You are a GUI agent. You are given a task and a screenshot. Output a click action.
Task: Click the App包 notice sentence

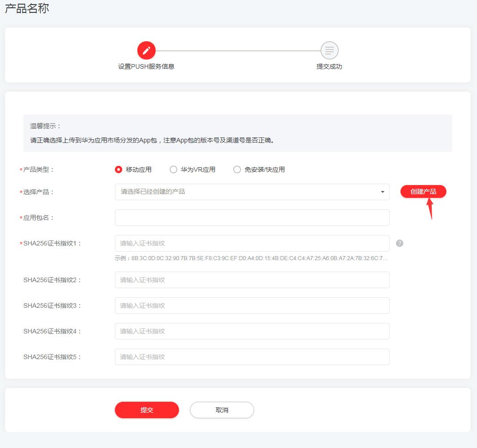(152, 140)
